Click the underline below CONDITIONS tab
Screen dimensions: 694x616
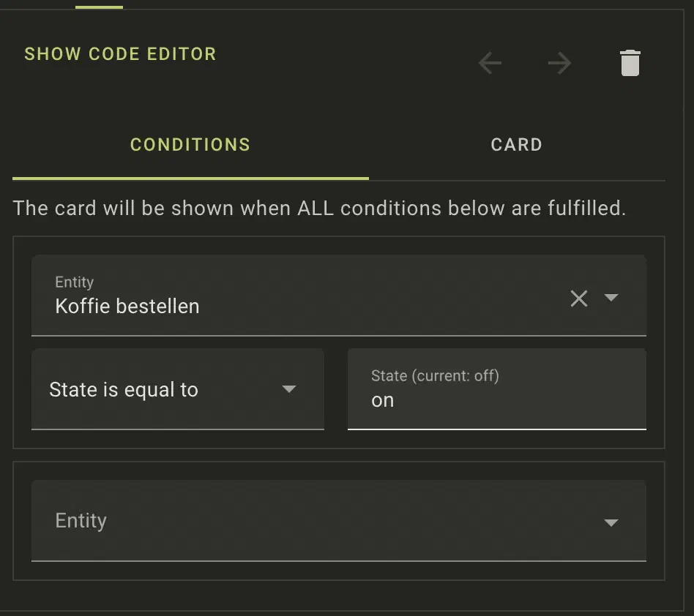(x=190, y=178)
